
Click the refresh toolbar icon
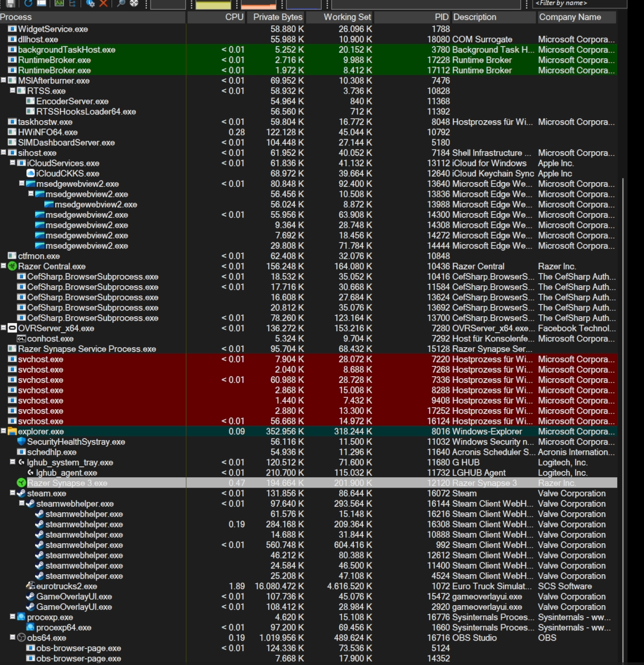[x=28, y=3]
